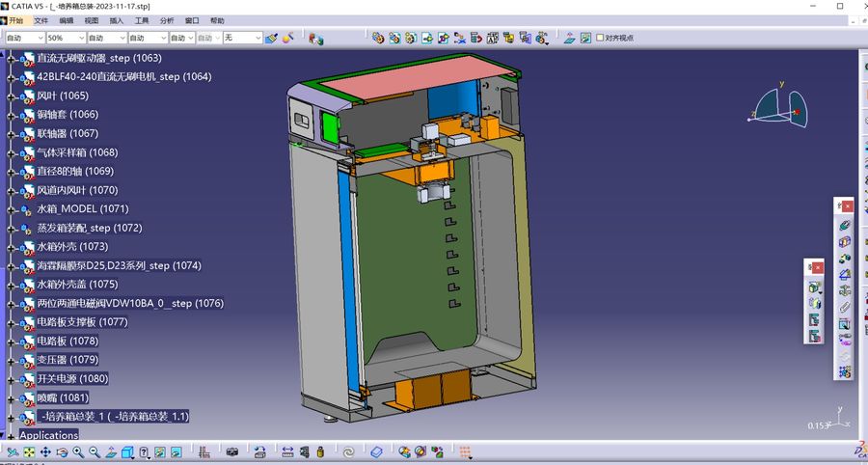868x465 pixels.
Task: Open the 帮助 menu
Action: pos(217,20)
